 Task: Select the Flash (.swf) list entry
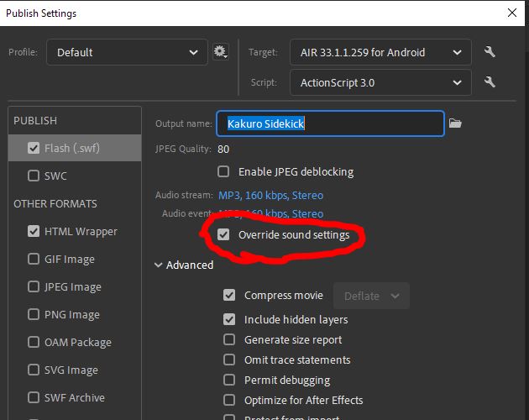pyautogui.click(x=75, y=148)
